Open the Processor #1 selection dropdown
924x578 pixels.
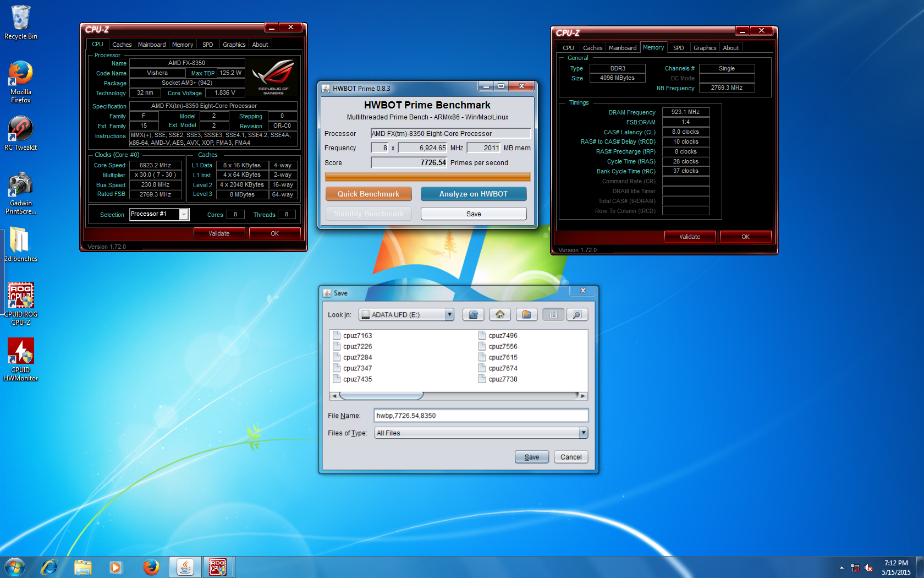pos(184,214)
